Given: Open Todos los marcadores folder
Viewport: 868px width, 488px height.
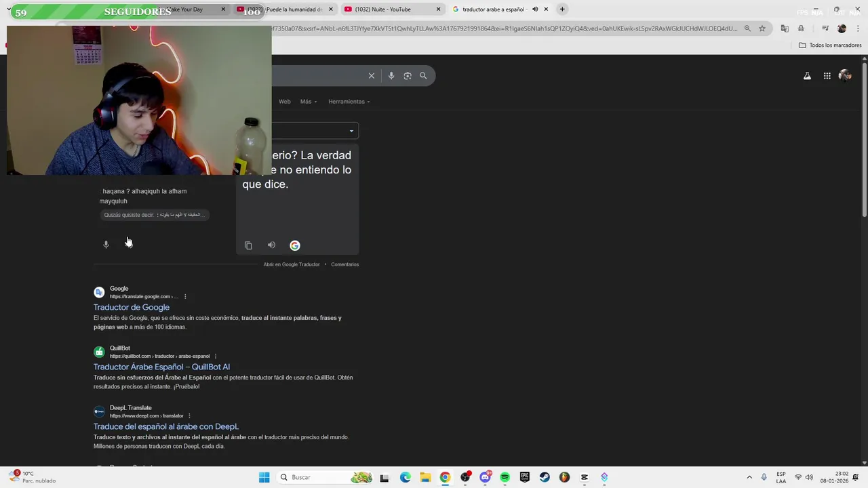Looking at the screenshot, I should click(x=830, y=45).
